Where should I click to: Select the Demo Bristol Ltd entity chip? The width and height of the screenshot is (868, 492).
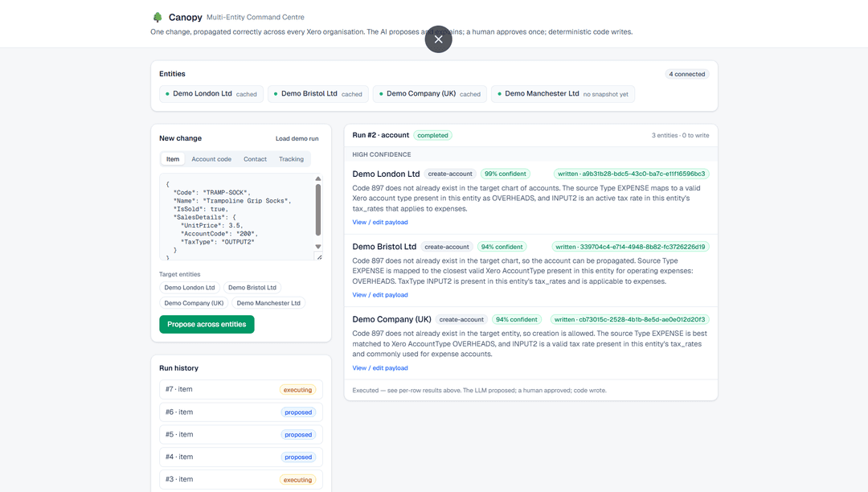click(x=318, y=94)
